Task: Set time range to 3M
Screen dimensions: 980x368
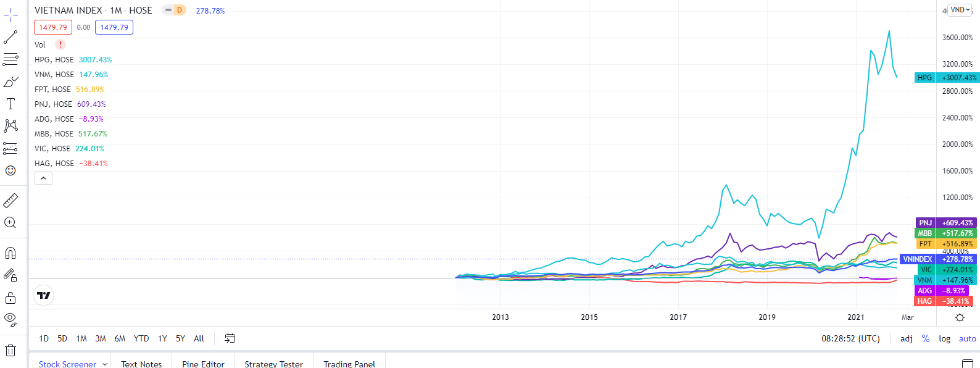Action: point(101,338)
